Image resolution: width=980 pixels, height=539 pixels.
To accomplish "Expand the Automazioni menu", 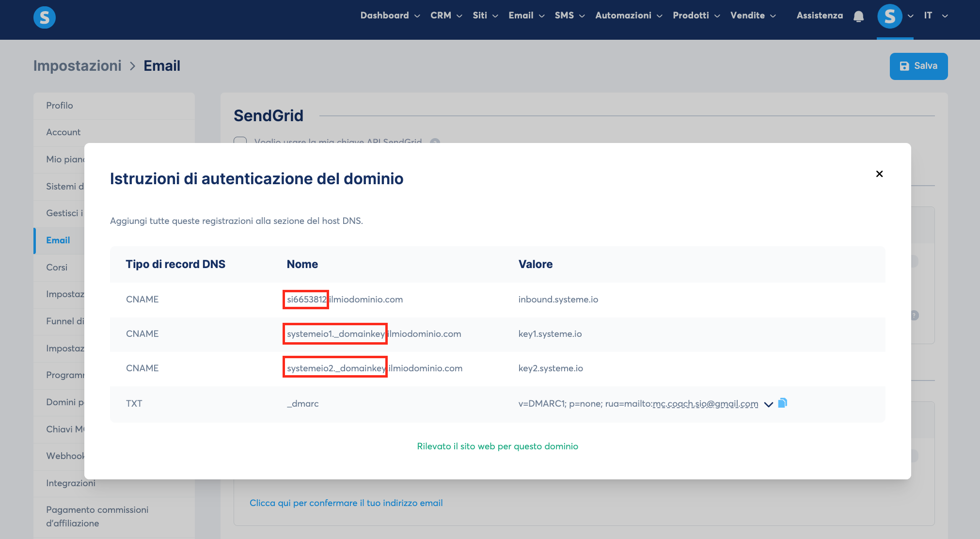I will click(629, 16).
